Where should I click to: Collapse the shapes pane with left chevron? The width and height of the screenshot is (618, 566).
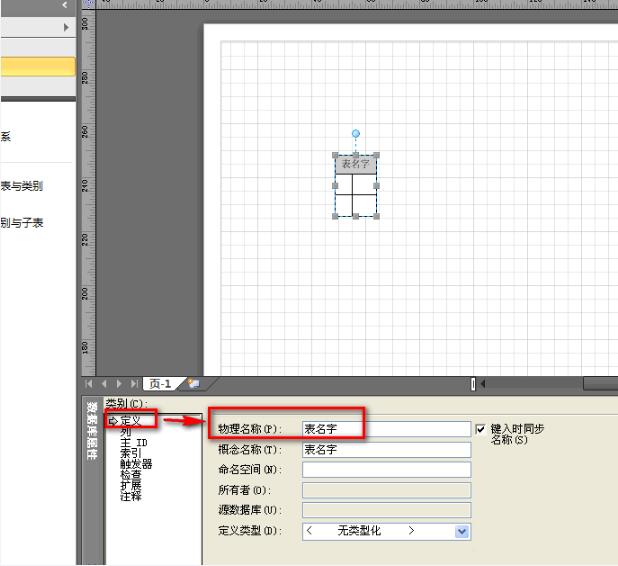pyautogui.click(x=65, y=5)
